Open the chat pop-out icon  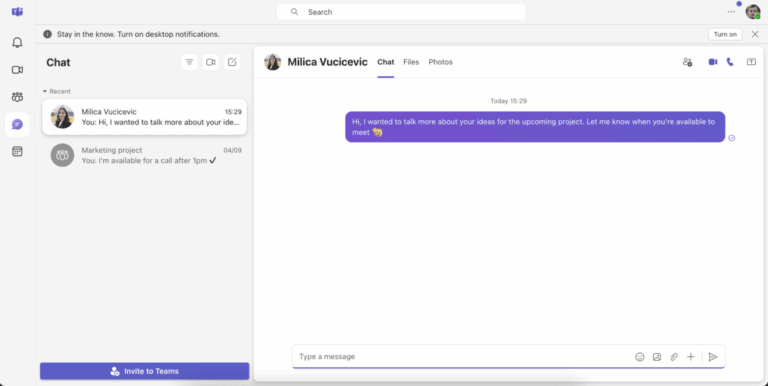(x=751, y=62)
